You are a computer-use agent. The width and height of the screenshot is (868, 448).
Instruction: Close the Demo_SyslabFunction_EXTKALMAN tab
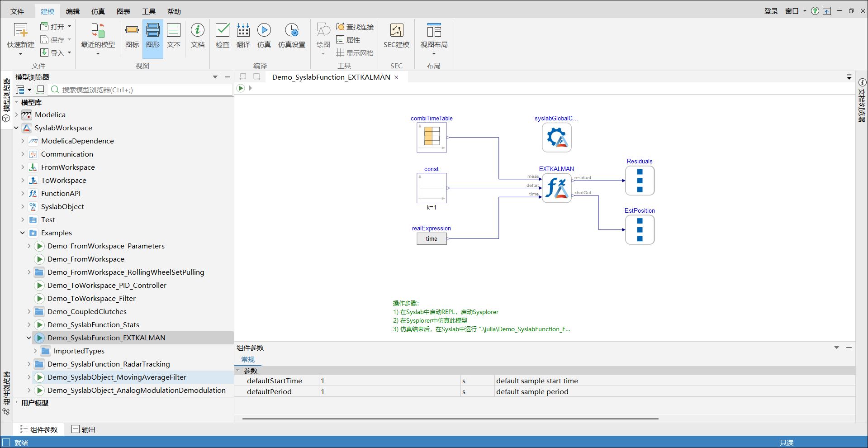(396, 77)
